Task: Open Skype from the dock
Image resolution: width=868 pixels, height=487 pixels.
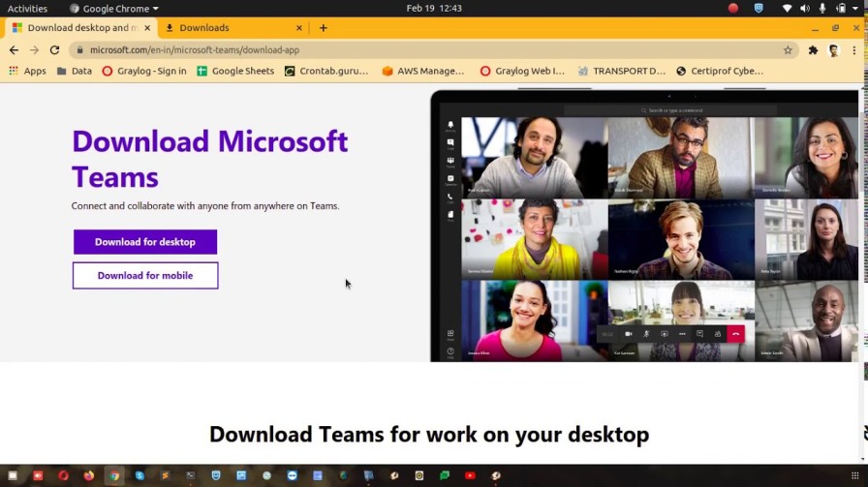Action: [x=139, y=475]
